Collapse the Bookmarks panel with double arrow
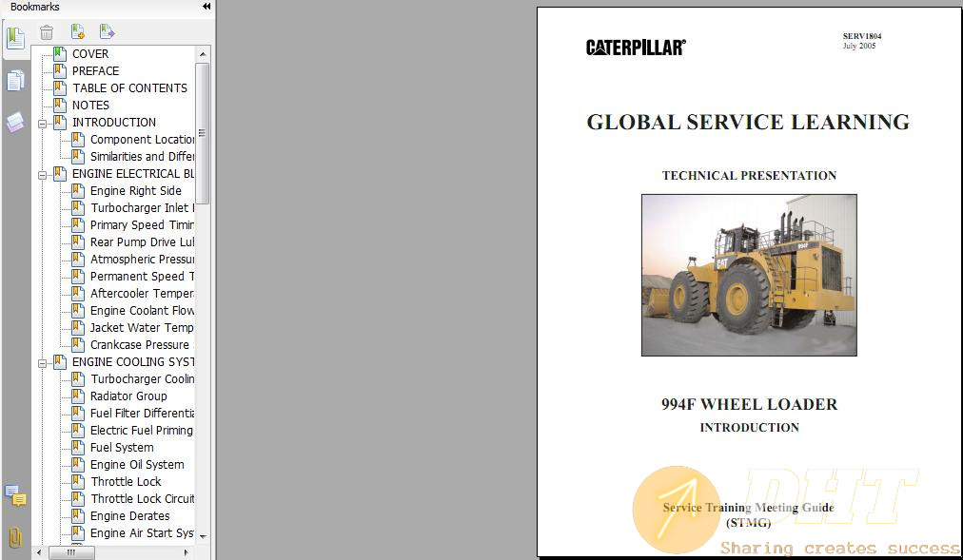Image resolution: width=963 pixels, height=560 pixels. 206,6
